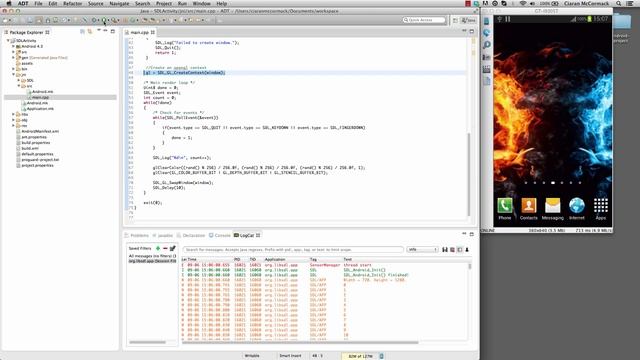The width and height of the screenshot is (640, 360).
Task: Switch to the Declaration tab
Action: pyautogui.click(x=191, y=236)
